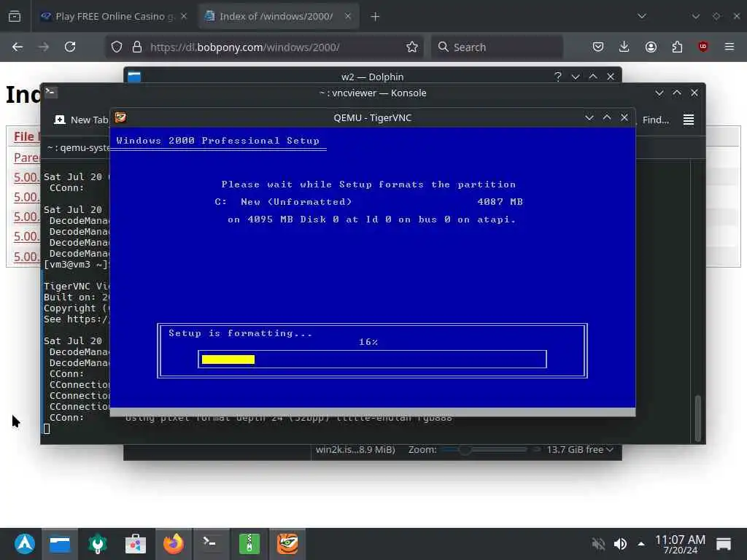Open Firefox tracking protection shield
Image resolution: width=747 pixels, height=560 pixels.
(117, 47)
